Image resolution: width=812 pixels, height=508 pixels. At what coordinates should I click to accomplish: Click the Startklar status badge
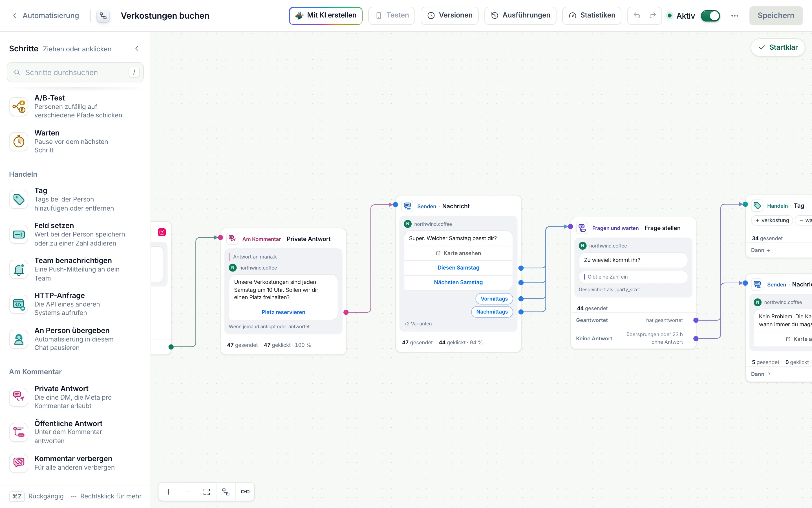tap(778, 47)
